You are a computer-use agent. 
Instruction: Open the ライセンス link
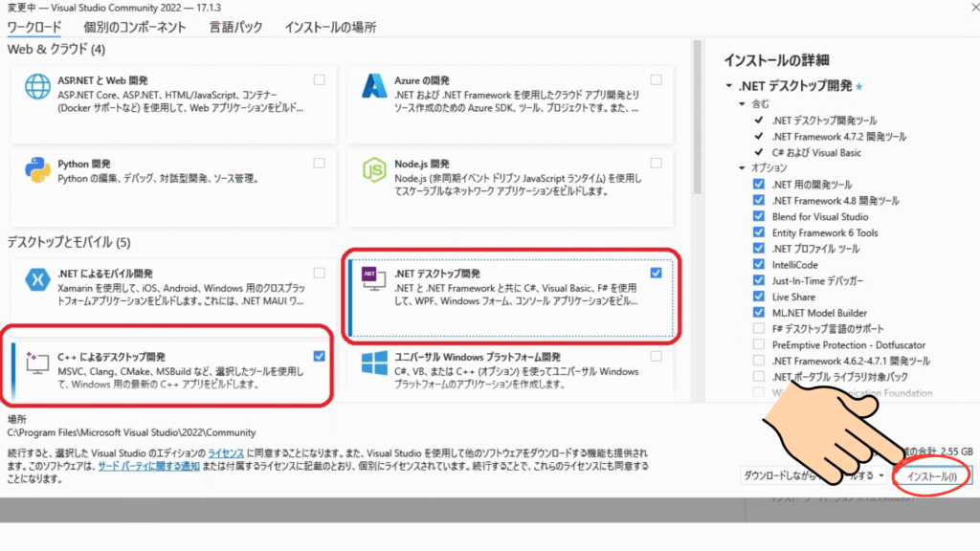226,452
